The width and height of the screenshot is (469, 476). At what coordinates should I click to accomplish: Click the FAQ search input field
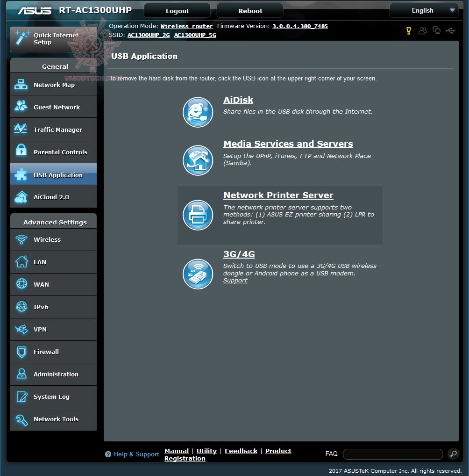(x=393, y=454)
